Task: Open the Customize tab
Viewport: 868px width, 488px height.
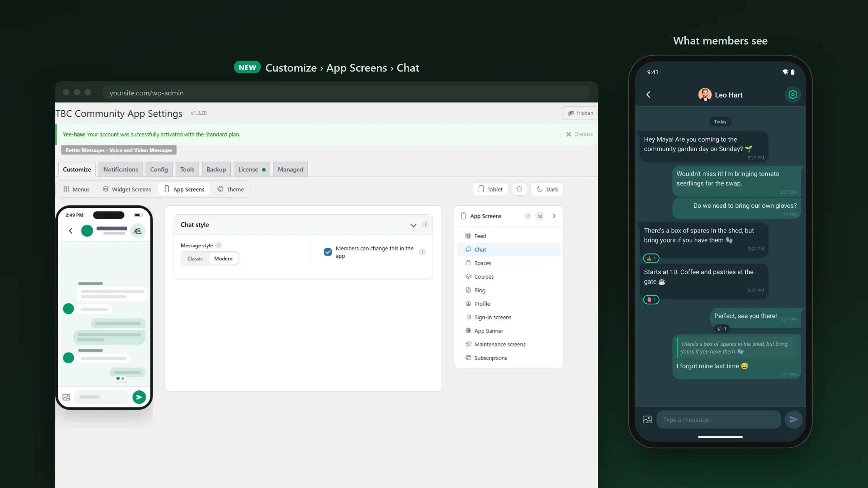Action: click(77, 170)
